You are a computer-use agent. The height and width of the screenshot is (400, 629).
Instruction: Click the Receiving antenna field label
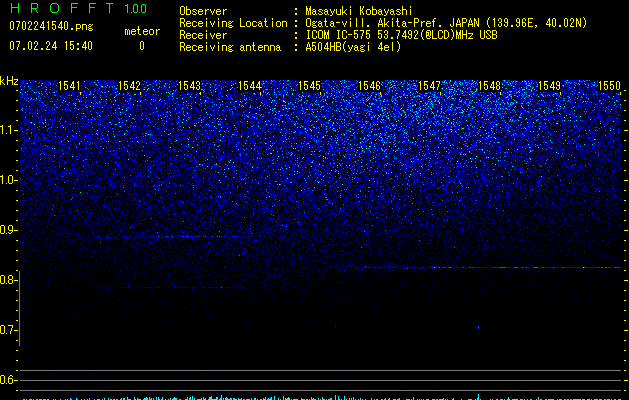(x=230, y=47)
